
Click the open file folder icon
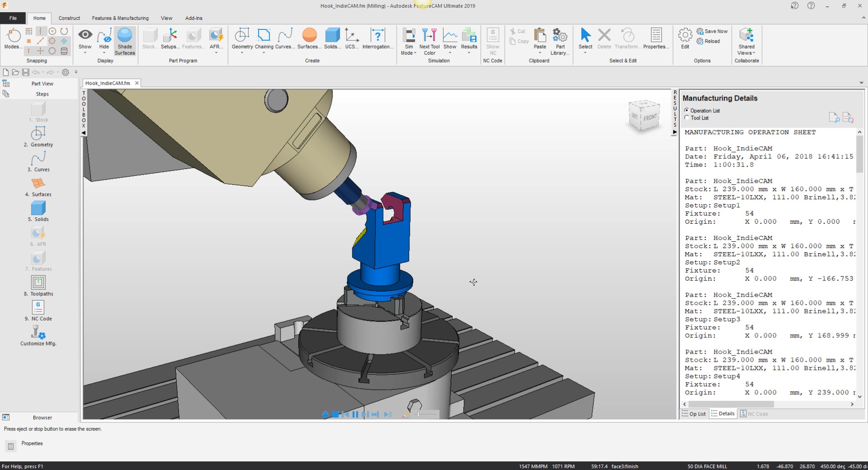(15, 72)
